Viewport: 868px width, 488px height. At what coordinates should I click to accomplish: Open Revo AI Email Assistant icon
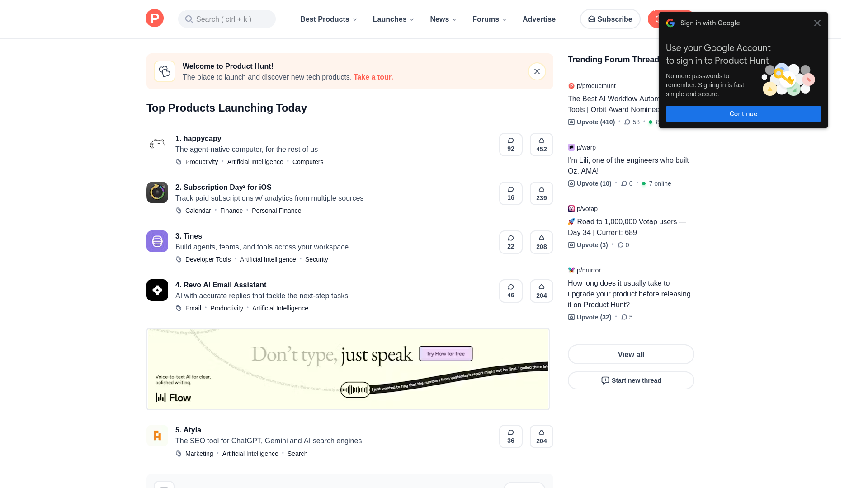coord(157,291)
